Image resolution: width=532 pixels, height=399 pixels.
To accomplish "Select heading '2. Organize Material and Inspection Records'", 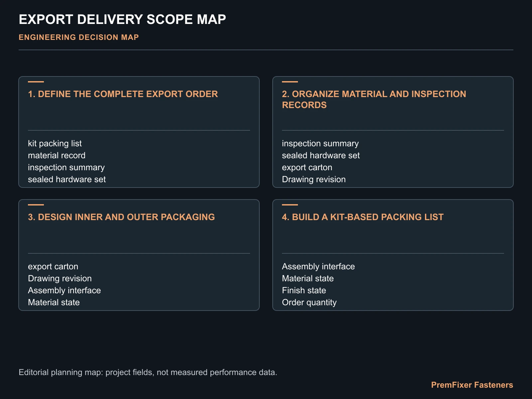I will tap(374, 99).
